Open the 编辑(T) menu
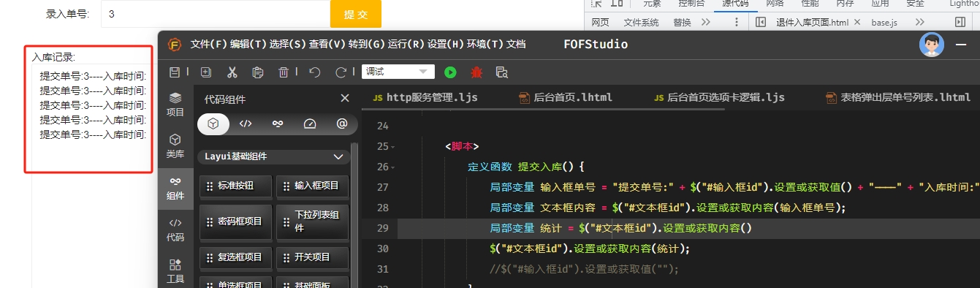The image size is (980, 288). pos(248,44)
